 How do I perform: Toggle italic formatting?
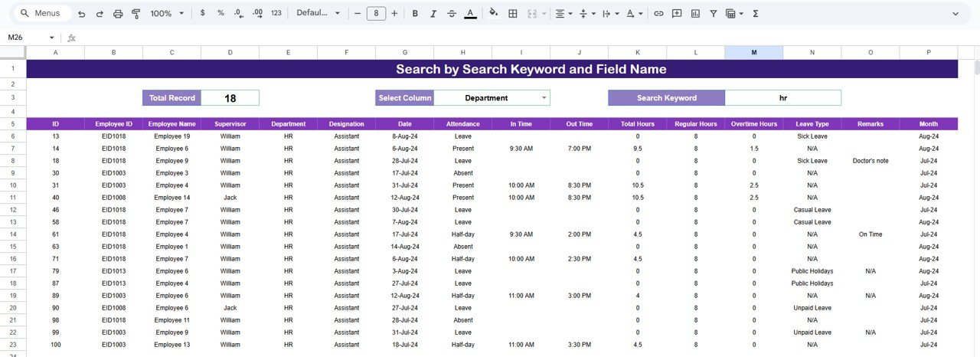tap(433, 13)
